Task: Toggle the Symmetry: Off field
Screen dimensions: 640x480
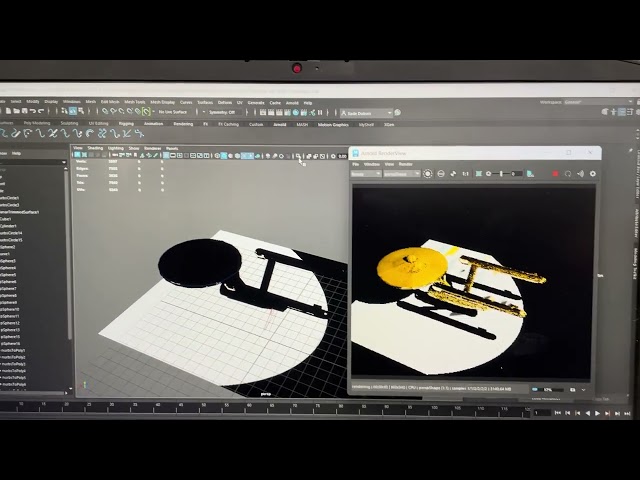Action: coord(224,112)
